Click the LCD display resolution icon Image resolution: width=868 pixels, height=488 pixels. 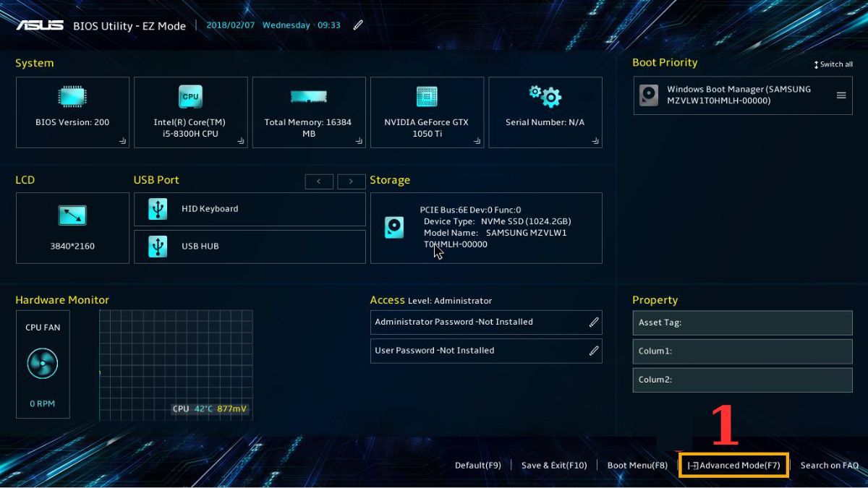tap(72, 215)
